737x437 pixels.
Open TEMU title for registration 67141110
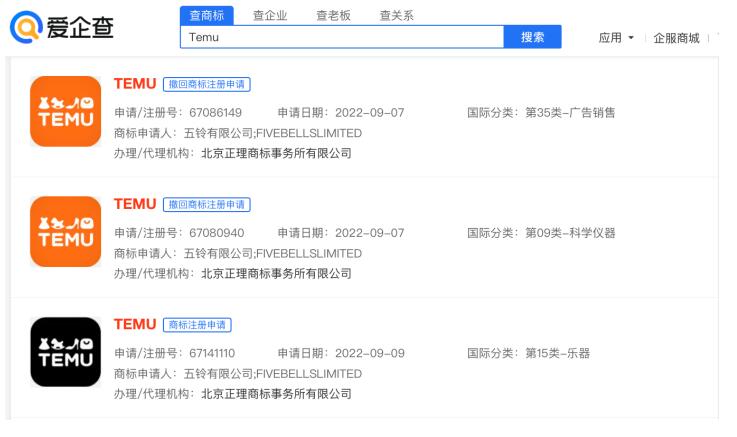pos(136,324)
